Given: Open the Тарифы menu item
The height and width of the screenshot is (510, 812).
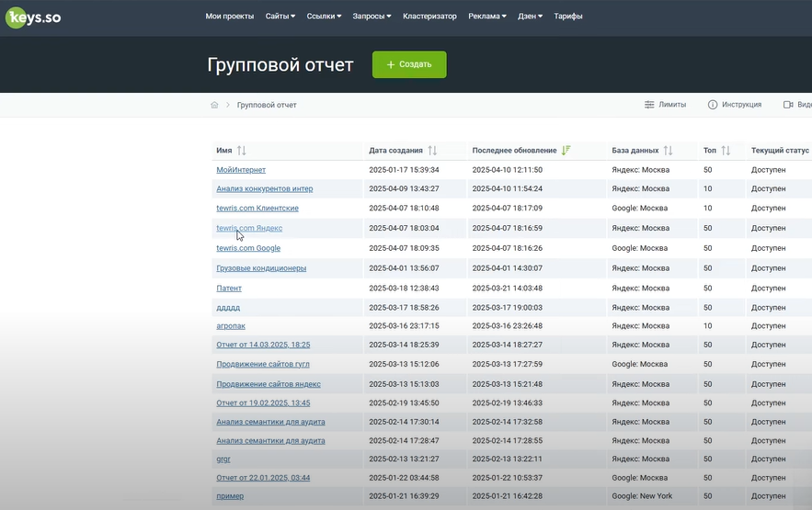Looking at the screenshot, I should pyautogui.click(x=567, y=16).
